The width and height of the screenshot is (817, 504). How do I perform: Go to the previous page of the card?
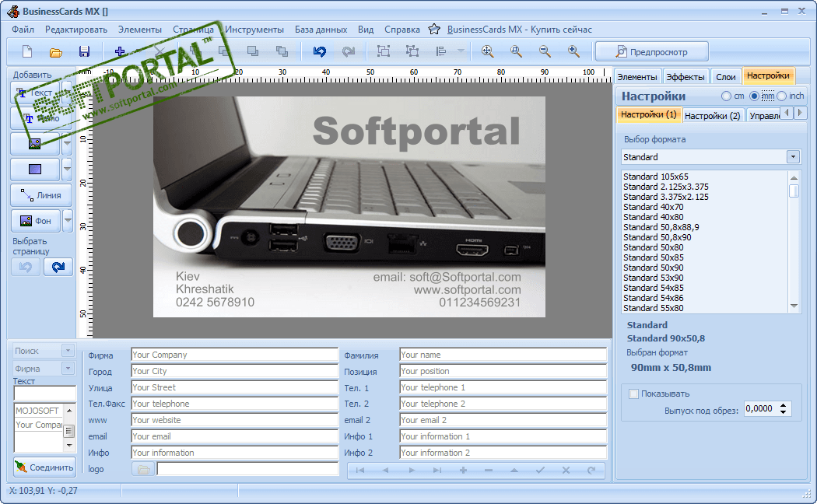click(26, 267)
